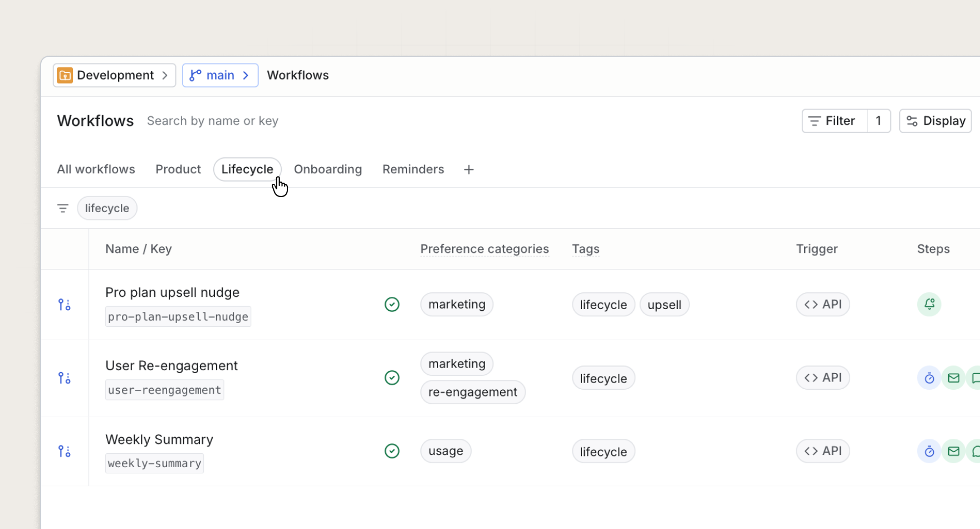Screen dimensions: 980x529
Task: Click the re-engagement category chip
Action: (473, 392)
